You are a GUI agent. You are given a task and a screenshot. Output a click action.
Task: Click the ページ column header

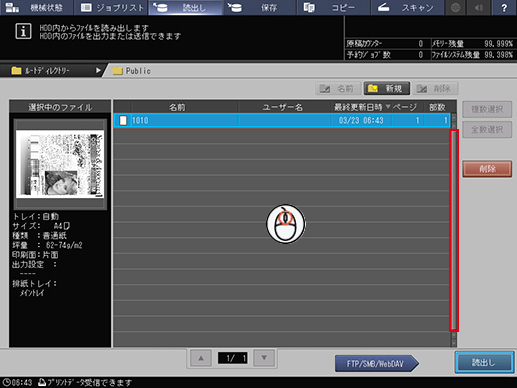coord(405,107)
